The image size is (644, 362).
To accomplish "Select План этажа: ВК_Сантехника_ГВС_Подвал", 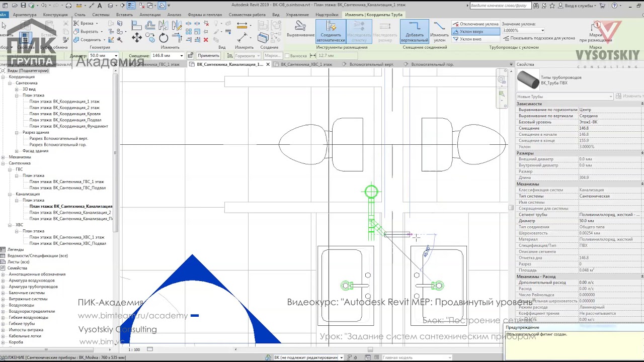I will click(67, 188).
